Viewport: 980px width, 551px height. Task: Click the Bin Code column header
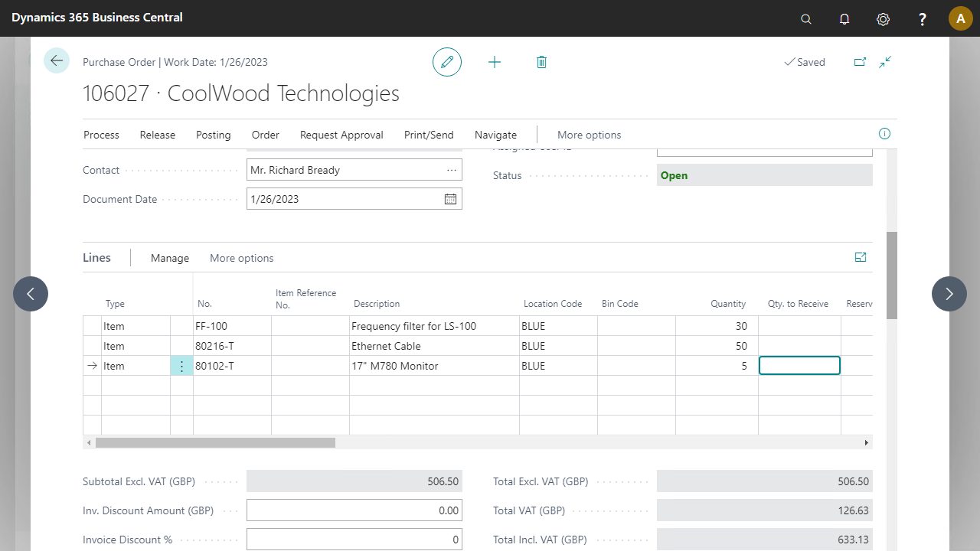[x=620, y=304]
